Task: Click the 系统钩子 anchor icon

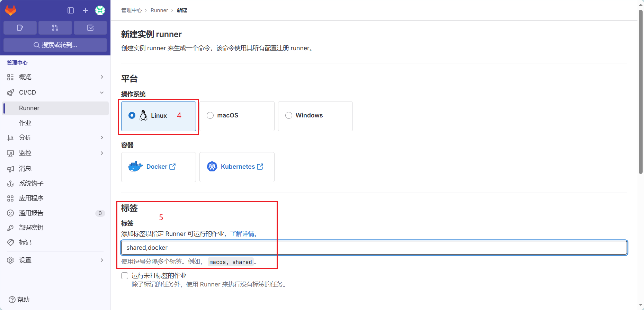Action: coord(10,184)
